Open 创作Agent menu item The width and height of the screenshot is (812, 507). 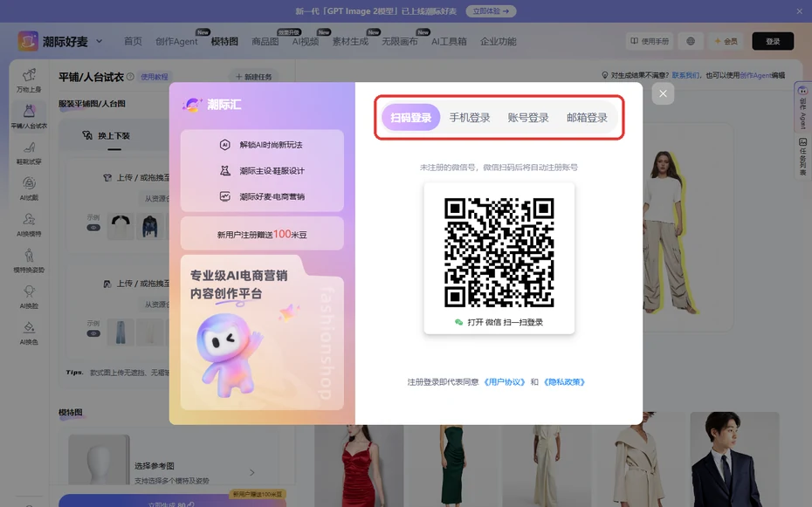click(176, 41)
